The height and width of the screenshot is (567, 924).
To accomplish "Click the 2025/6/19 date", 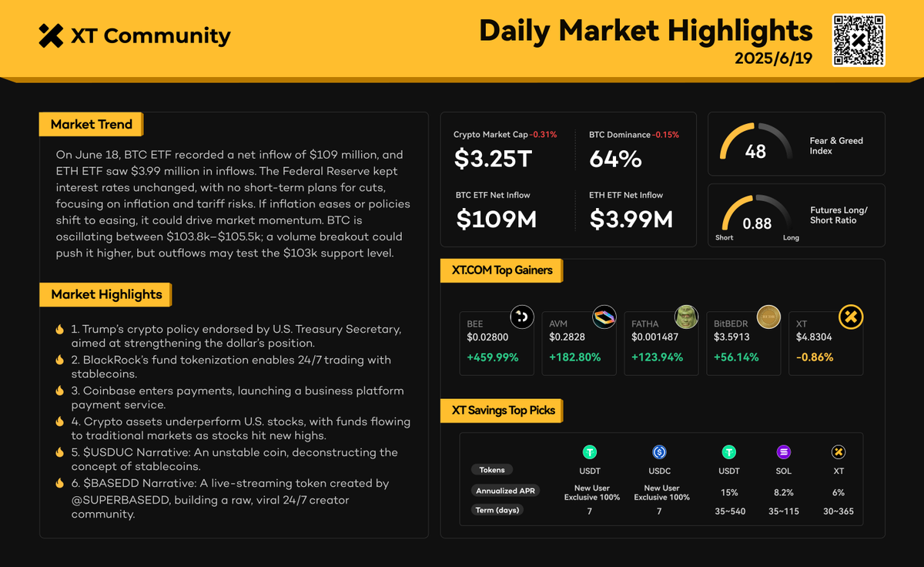I will pos(773,59).
